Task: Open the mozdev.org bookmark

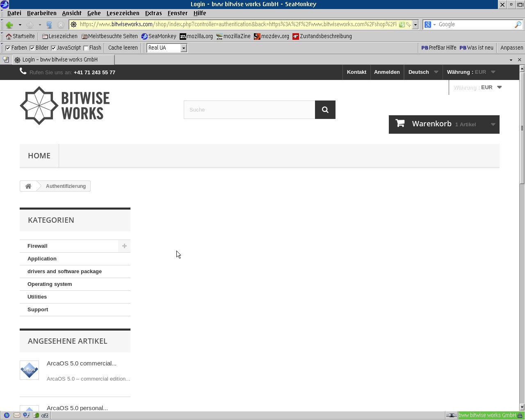Action: (x=272, y=36)
